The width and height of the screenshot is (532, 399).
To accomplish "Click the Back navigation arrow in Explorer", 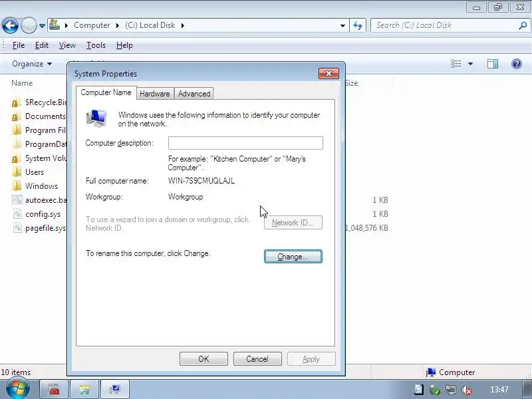I will click(x=10, y=25).
